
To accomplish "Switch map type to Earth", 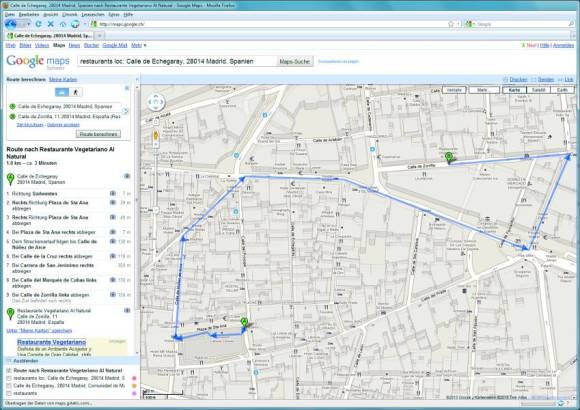I will tap(562, 90).
